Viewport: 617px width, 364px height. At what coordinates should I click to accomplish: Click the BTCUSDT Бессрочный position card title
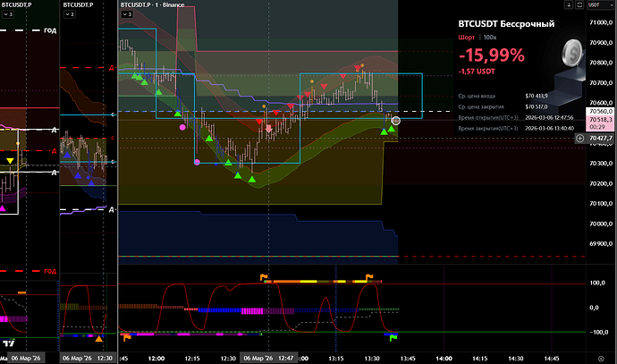coord(506,21)
